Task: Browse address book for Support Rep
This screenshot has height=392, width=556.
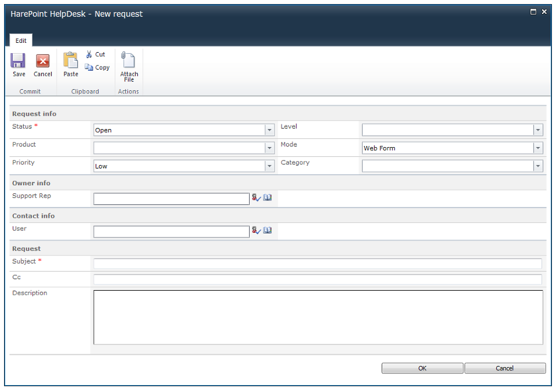Action: tap(268, 198)
